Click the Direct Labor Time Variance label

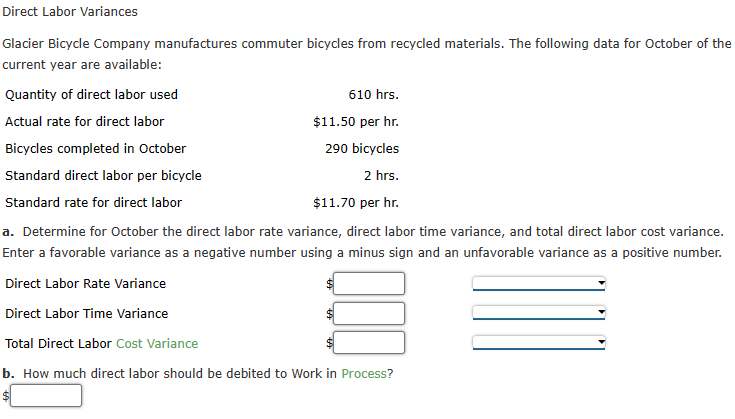click(87, 314)
